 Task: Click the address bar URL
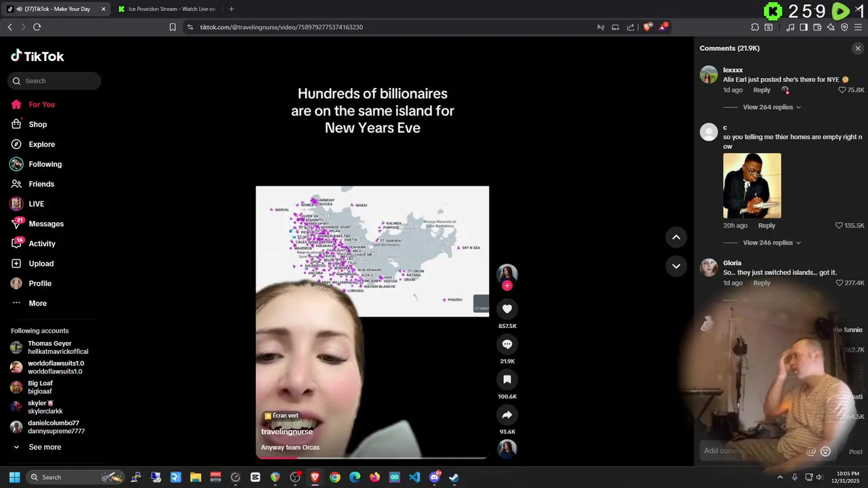(281, 27)
